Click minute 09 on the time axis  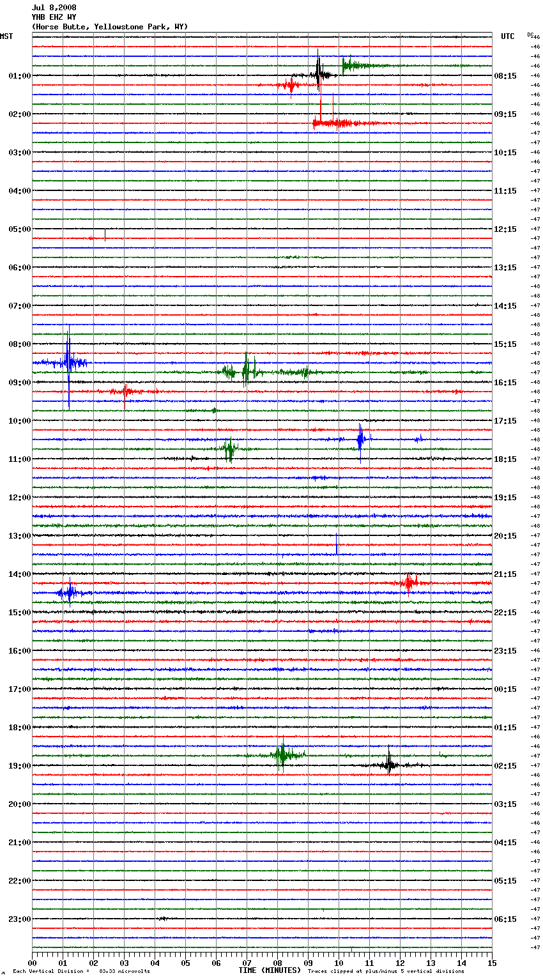[x=308, y=963]
